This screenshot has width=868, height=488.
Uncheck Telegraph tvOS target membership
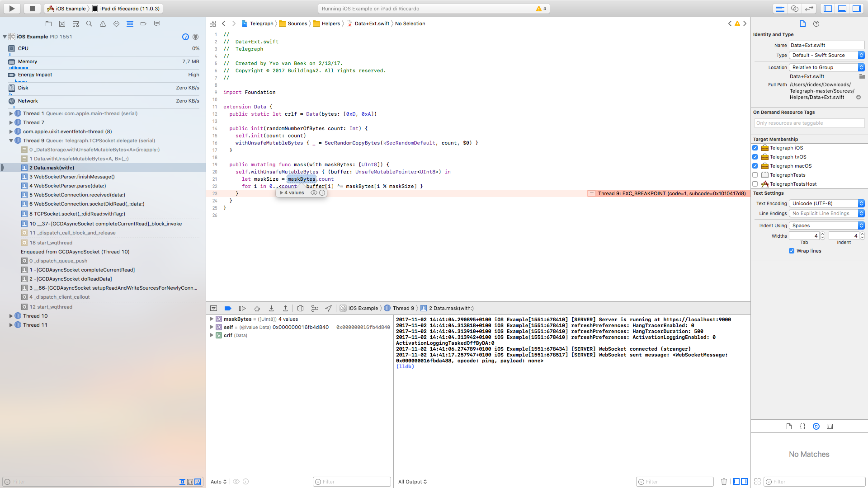tap(755, 157)
